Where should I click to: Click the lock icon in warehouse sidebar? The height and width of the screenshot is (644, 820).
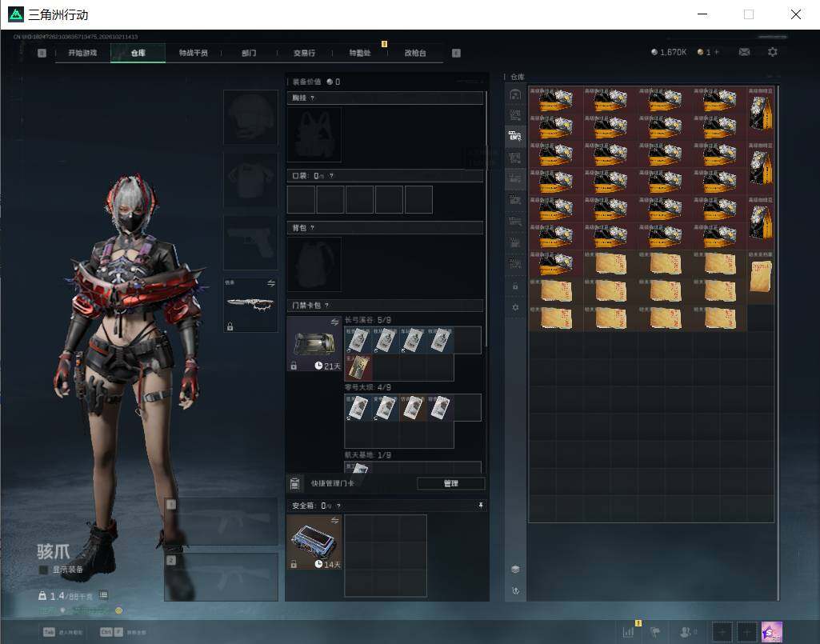point(515,286)
